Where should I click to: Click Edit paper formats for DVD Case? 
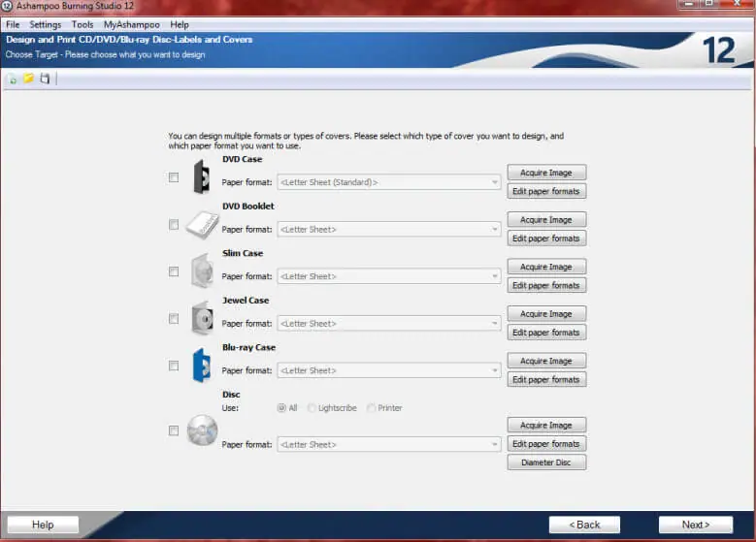click(x=546, y=191)
